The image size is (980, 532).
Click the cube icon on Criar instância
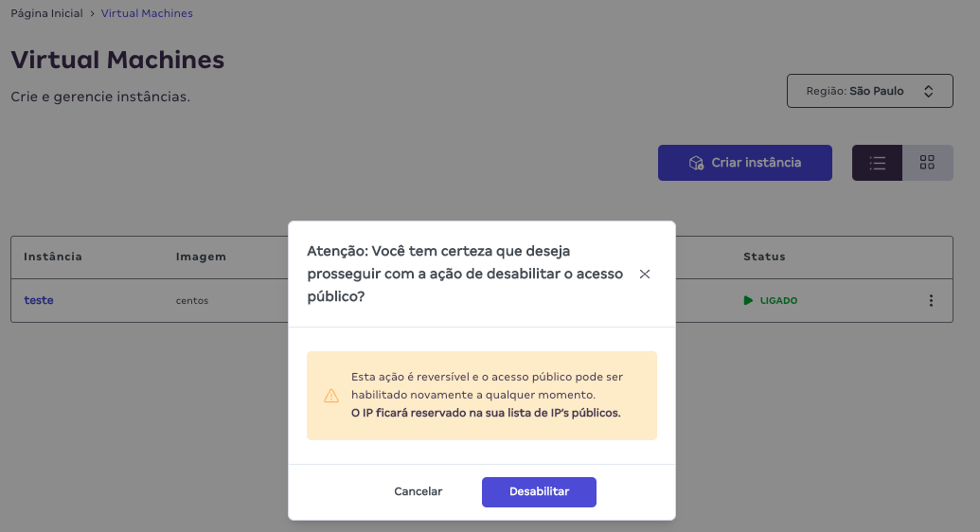pyautogui.click(x=696, y=163)
